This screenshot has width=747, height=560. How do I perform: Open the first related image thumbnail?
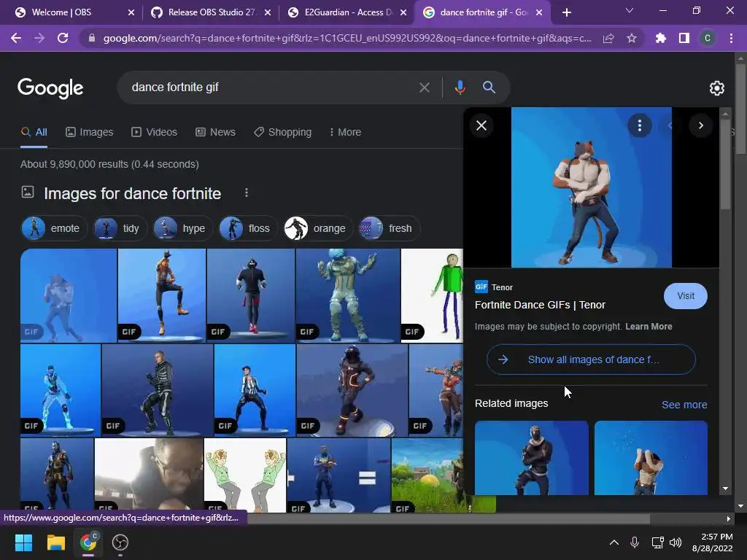[532, 458]
